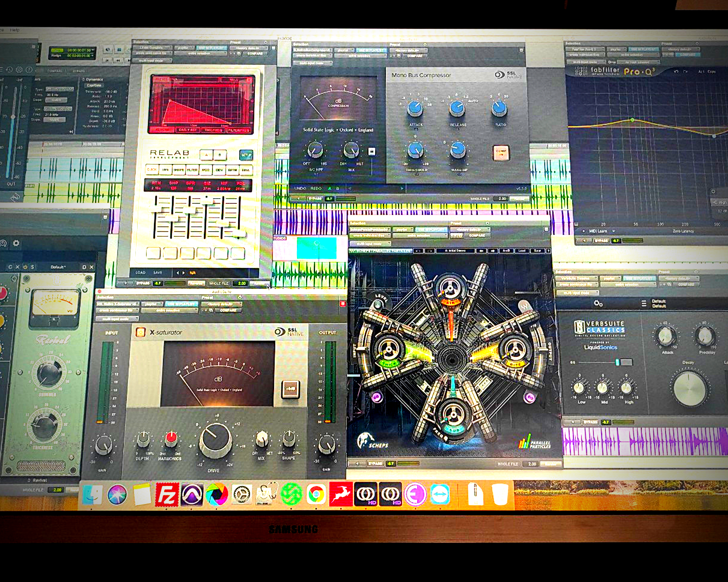Click Parallel Particles right link icon
The width and height of the screenshot is (728, 582).
coord(529,398)
